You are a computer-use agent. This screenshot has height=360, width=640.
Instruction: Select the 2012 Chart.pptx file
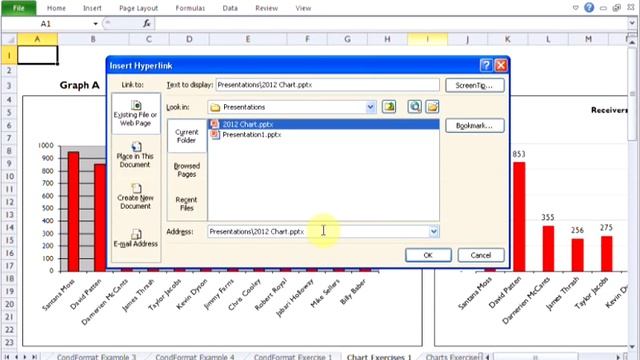(x=324, y=124)
